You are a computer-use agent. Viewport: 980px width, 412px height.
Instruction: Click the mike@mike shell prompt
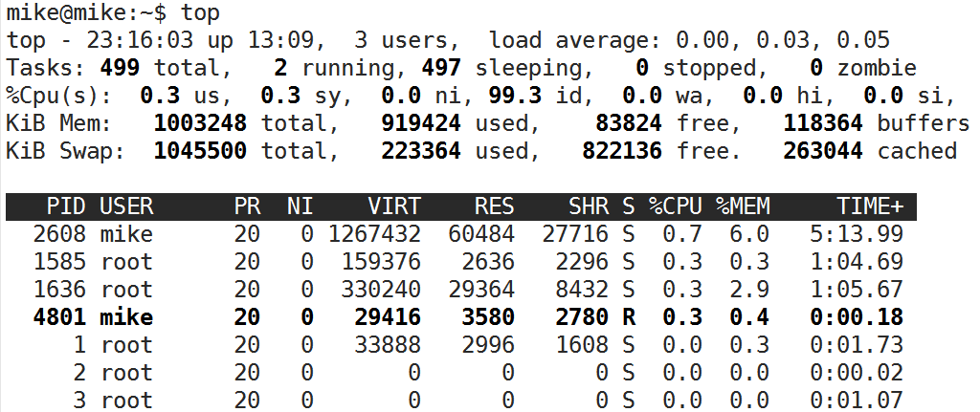[86, 11]
